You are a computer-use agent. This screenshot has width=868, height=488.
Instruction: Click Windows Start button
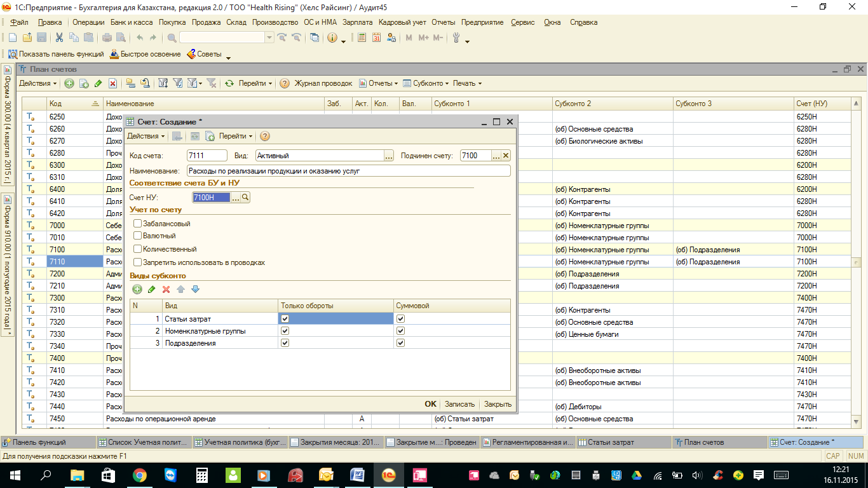pos(15,475)
